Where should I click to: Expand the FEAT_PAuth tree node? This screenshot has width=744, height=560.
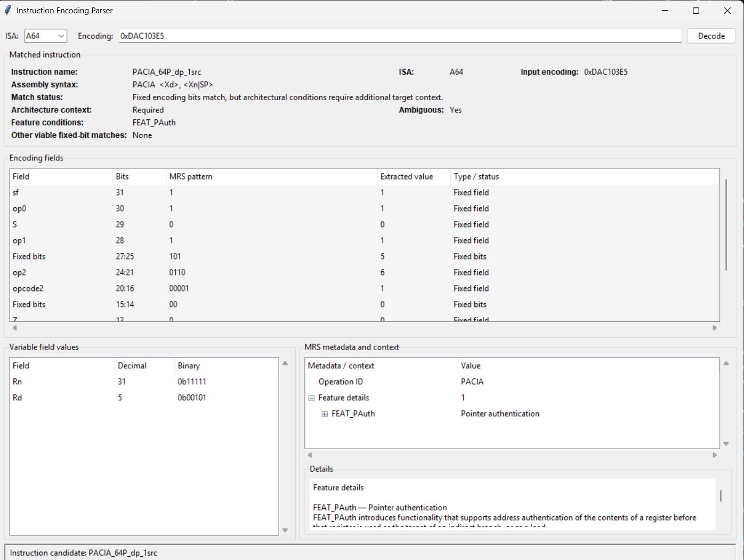pos(325,414)
